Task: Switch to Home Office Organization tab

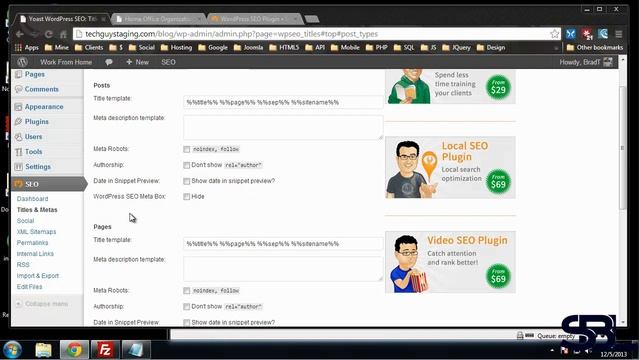Action: [158, 19]
